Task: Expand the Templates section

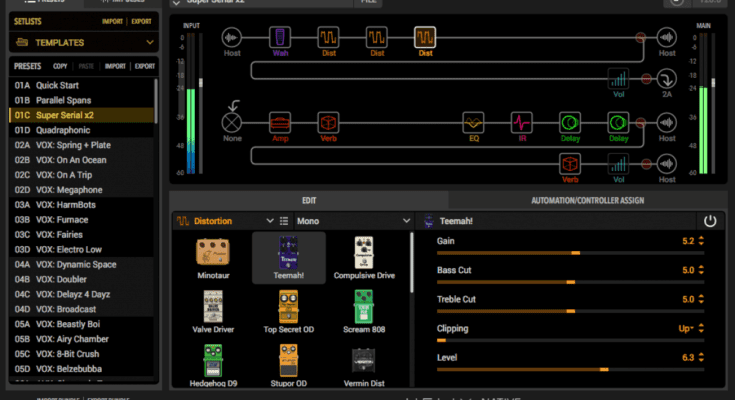Action: tap(150, 43)
